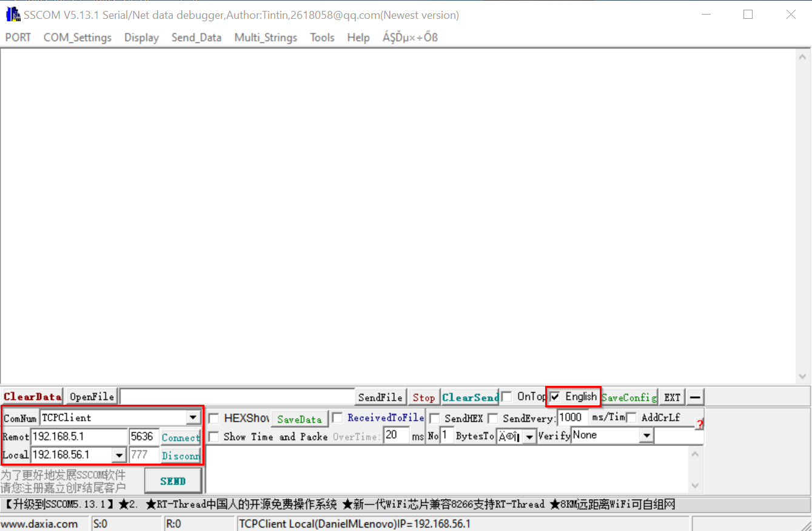Click the Remote IP field 192.168.5.1
The width and height of the screenshot is (812, 531).
79,436
